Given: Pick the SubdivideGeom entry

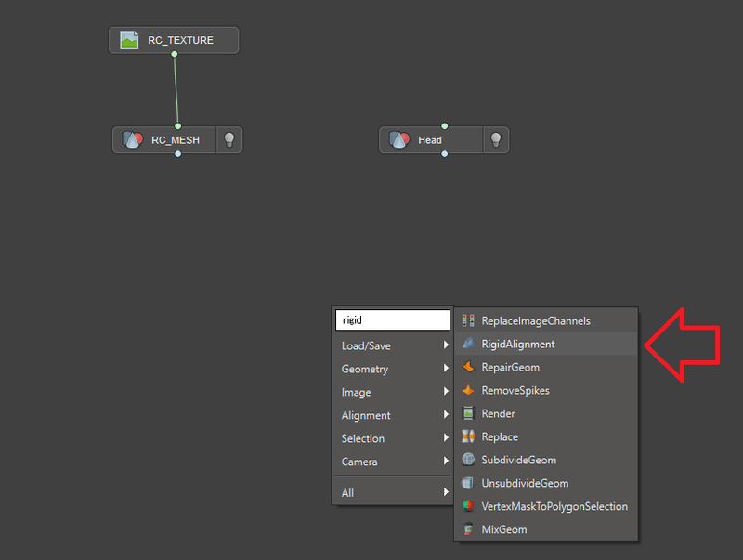Looking at the screenshot, I should click(546, 460).
